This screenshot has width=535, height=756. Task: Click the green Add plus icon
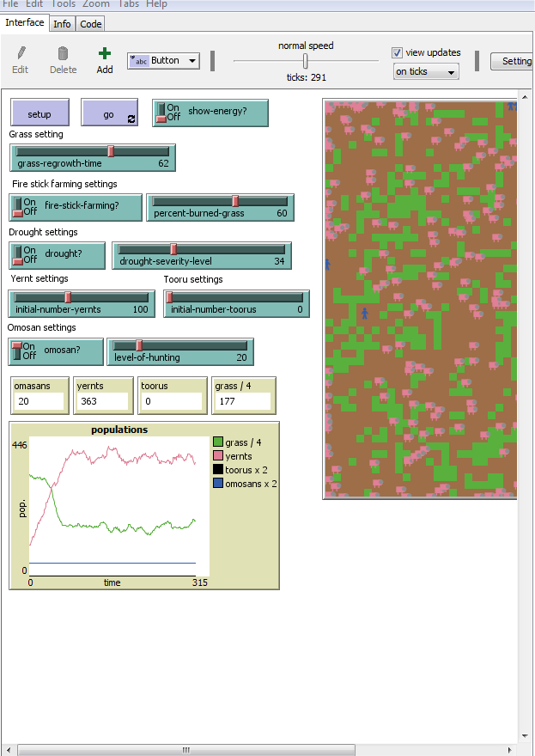pyautogui.click(x=105, y=53)
